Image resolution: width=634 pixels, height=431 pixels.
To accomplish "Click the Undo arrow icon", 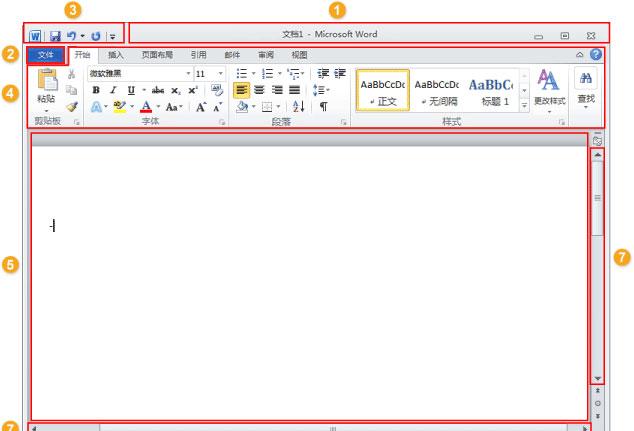I will 71,36.
